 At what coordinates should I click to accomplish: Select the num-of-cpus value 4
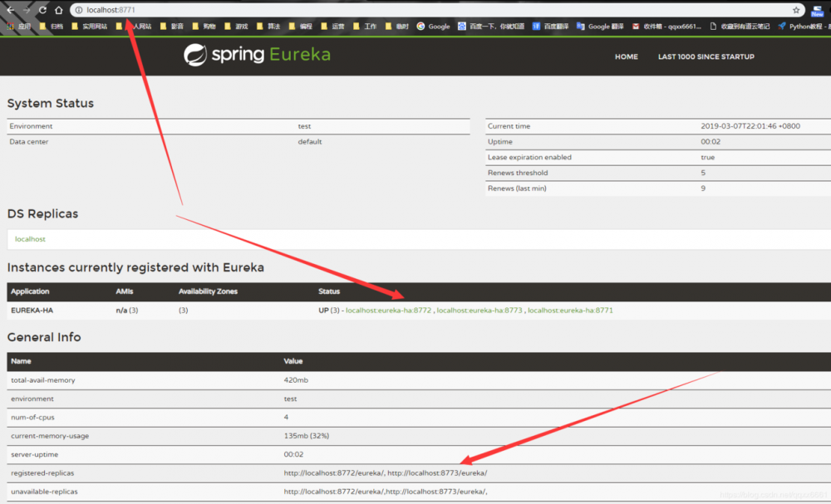click(286, 417)
